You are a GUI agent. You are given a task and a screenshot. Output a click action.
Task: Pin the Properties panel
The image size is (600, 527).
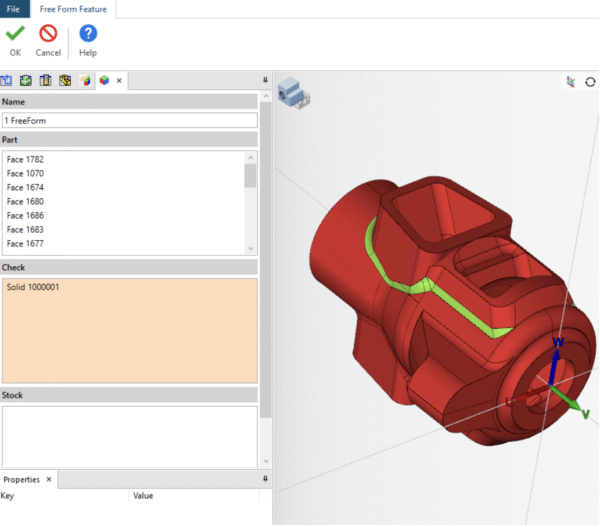(265, 479)
